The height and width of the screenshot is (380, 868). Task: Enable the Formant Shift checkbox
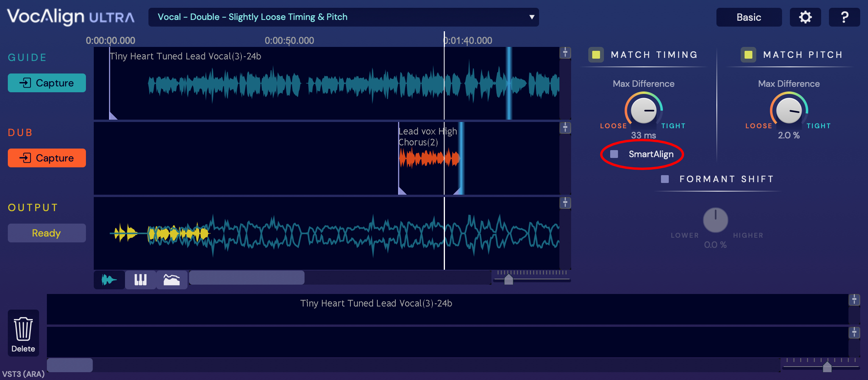pyautogui.click(x=665, y=179)
